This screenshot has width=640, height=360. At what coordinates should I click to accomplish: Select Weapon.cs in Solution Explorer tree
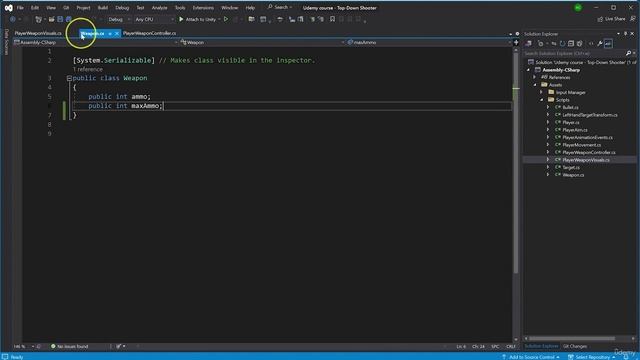tap(573, 175)
